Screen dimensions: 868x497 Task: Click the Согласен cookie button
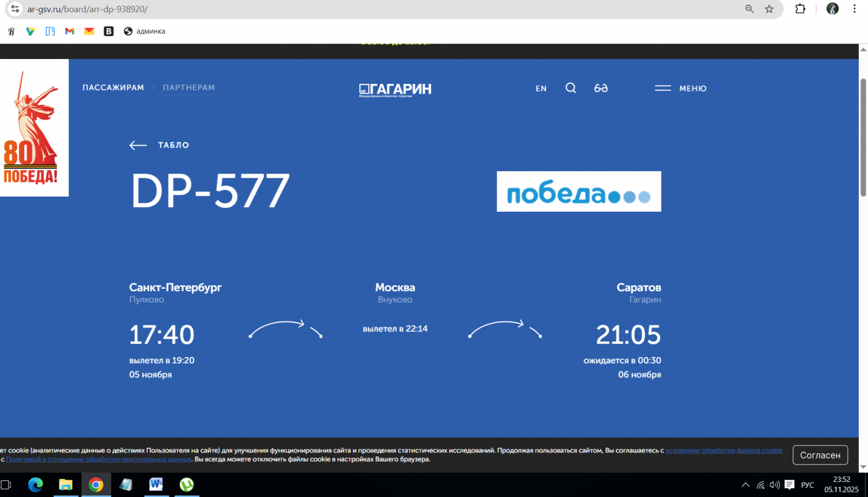coord(820,455)
